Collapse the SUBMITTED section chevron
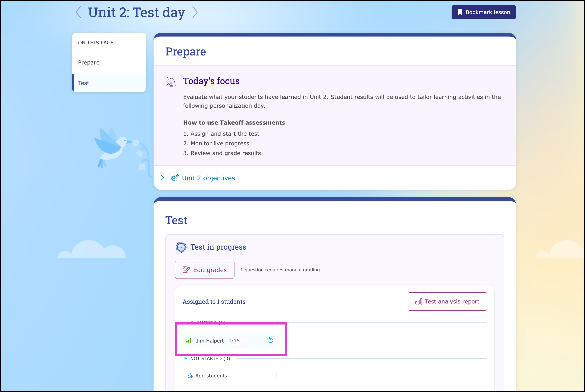585x392 pixels. 186,322
